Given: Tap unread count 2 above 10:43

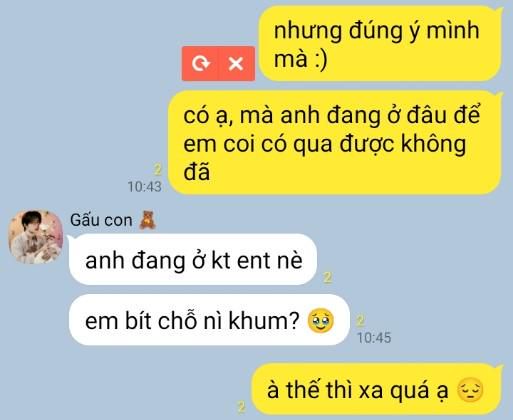Looking at the screenshot, I should [158, 169].
